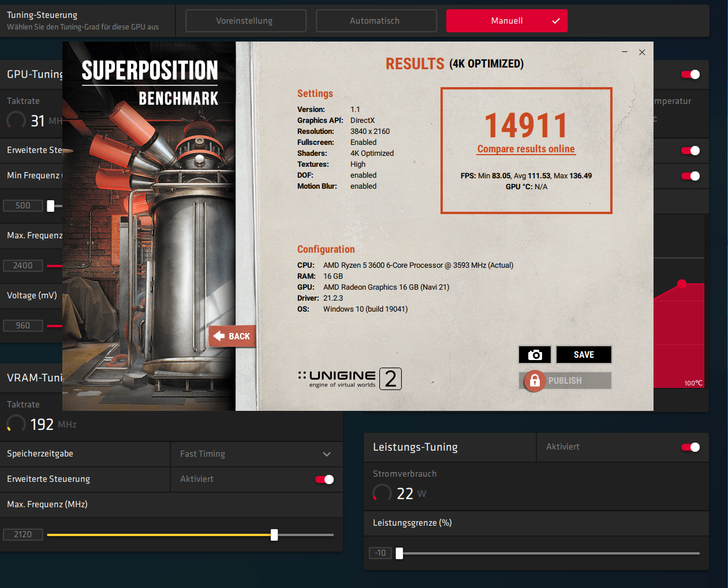Open Compare results online link
728x588 pixels.
[526, 149]
